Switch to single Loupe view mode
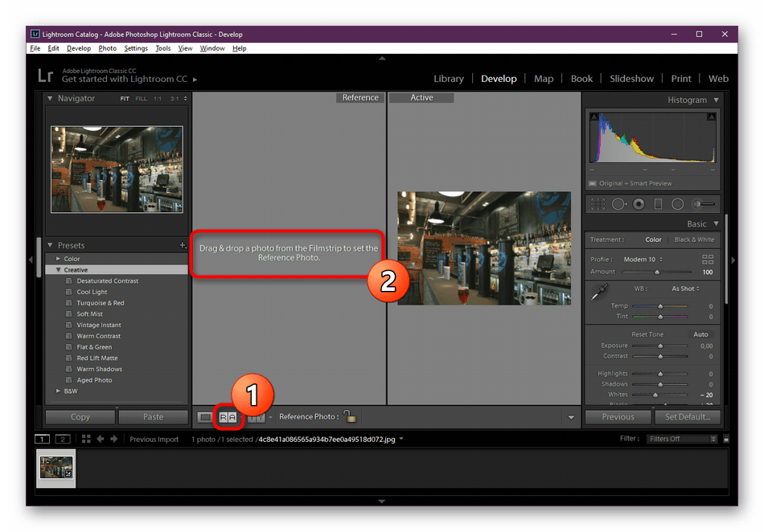This screenshot has width=764, height=532. tap(205, 417)
